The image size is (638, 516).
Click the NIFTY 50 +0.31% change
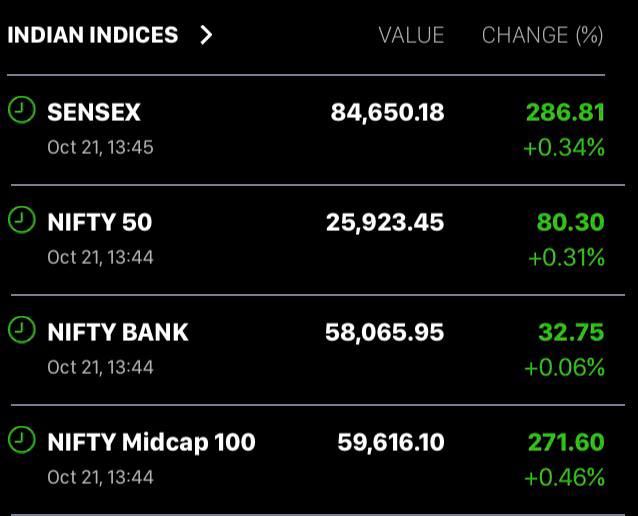click(566, 258)
